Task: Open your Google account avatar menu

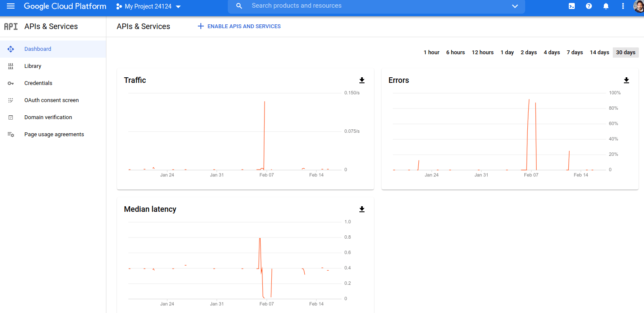Action: pyautogui.click(x=638, y=6)
